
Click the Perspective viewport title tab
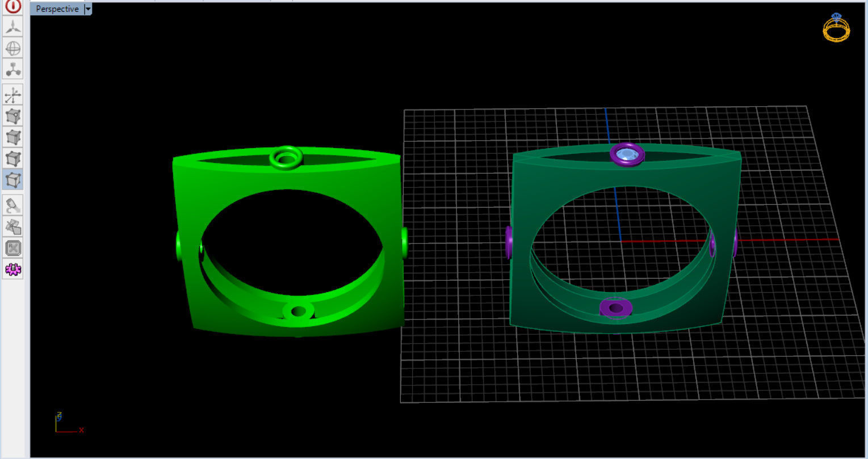click(57, 9)
